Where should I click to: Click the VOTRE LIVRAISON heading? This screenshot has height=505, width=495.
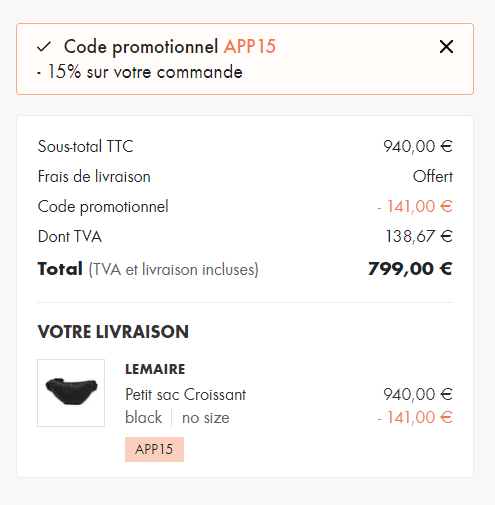point(113,332)
